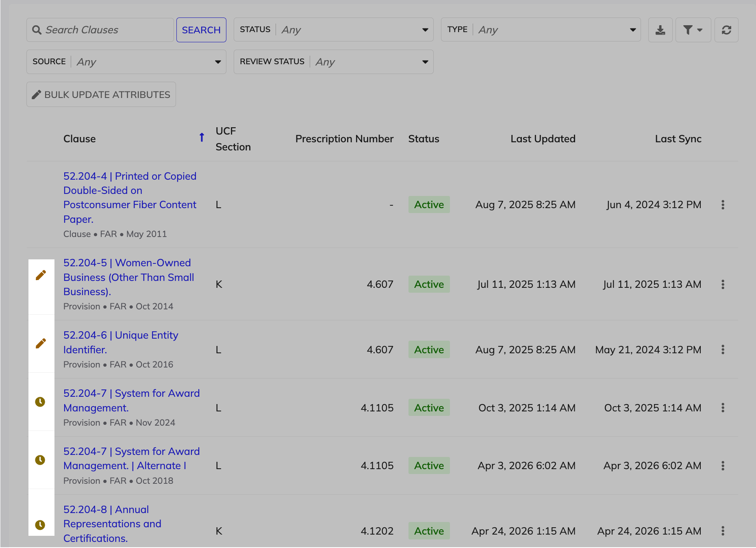756x548 pixels.
Task: Click pencil edit icon for 52.204-5 row
Action: coord(41,275)
